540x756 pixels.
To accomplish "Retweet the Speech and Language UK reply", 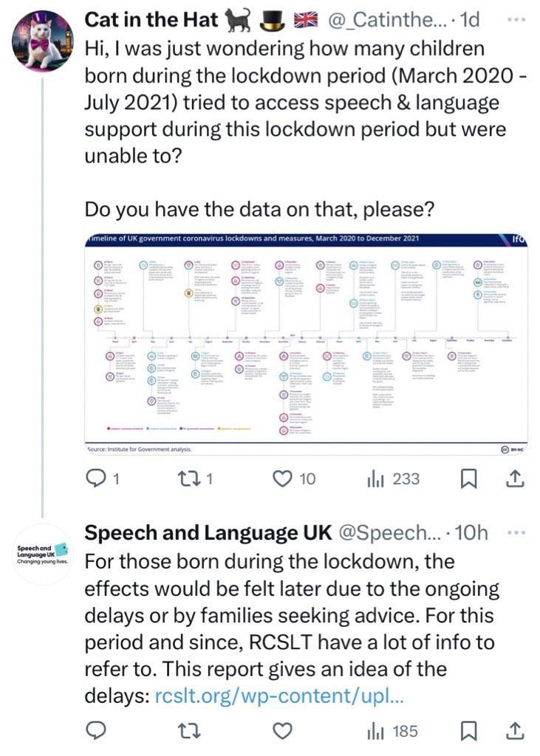I will click(x=189, y=731).
